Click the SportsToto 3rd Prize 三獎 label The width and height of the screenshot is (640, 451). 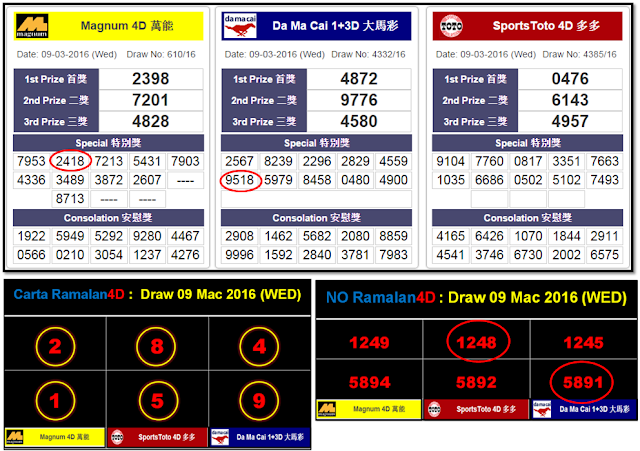point(476,122)
